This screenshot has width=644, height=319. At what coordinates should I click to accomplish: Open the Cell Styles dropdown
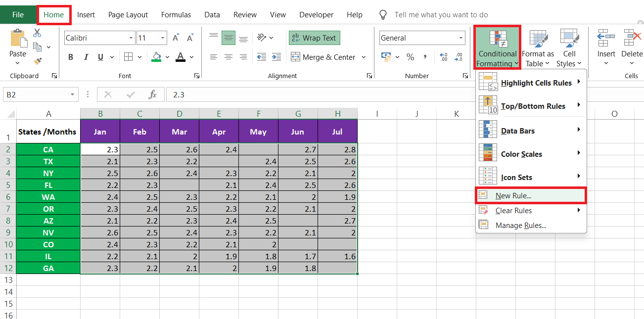pyautogui.click(x=569, y=48)
